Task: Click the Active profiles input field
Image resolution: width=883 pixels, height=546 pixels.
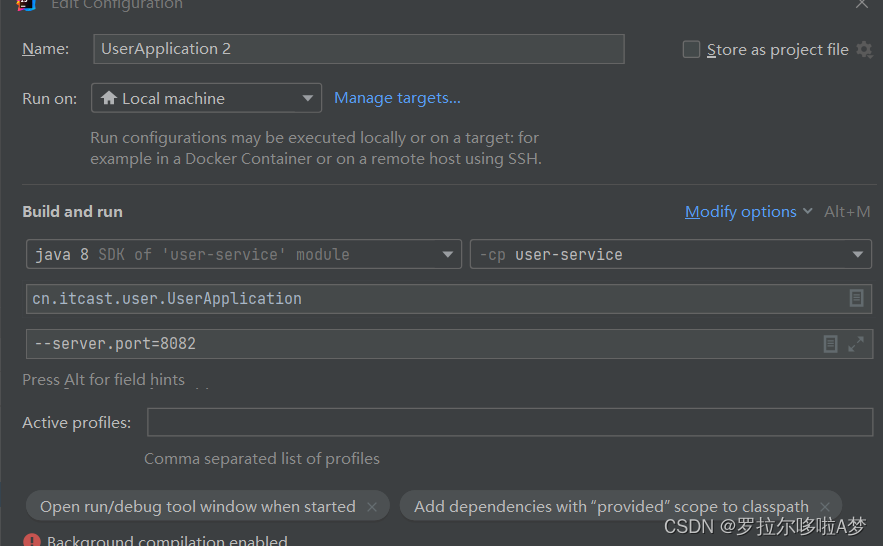Action: coord(510,422)
